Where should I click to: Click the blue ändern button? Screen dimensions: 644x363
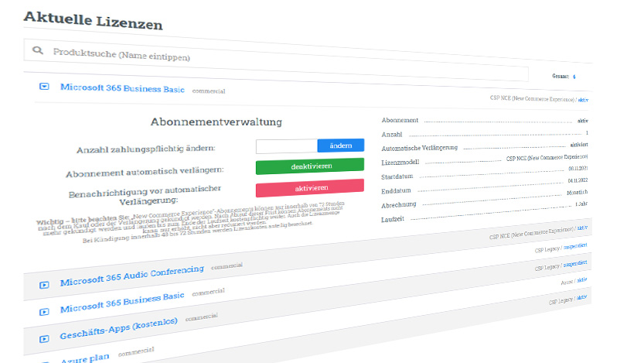coord(340,146)
